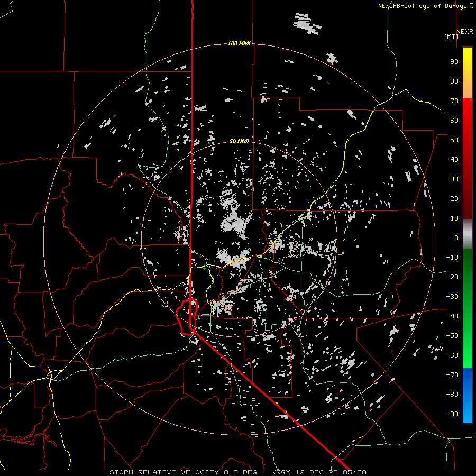Click the 90 value on the velocity scale

tap(454, 62)
